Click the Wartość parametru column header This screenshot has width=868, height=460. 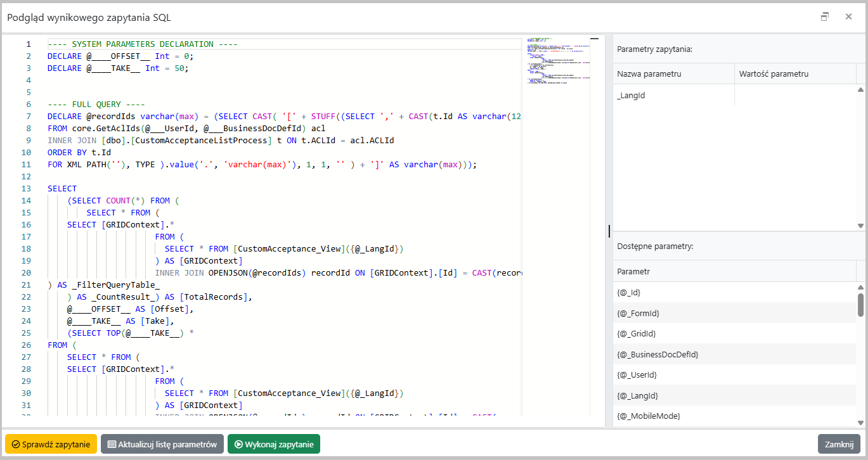795,73
